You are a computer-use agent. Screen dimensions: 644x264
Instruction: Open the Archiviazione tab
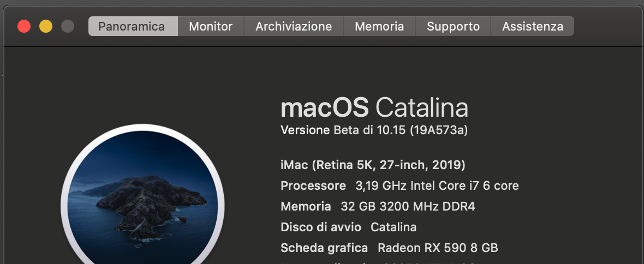[x=294, y=26]
